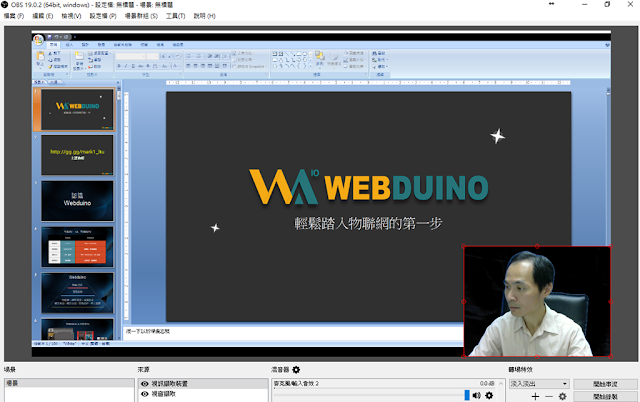Open the 工具 (T) menu
Viewport: 640px width, 402px height.
tap(176, 16)
